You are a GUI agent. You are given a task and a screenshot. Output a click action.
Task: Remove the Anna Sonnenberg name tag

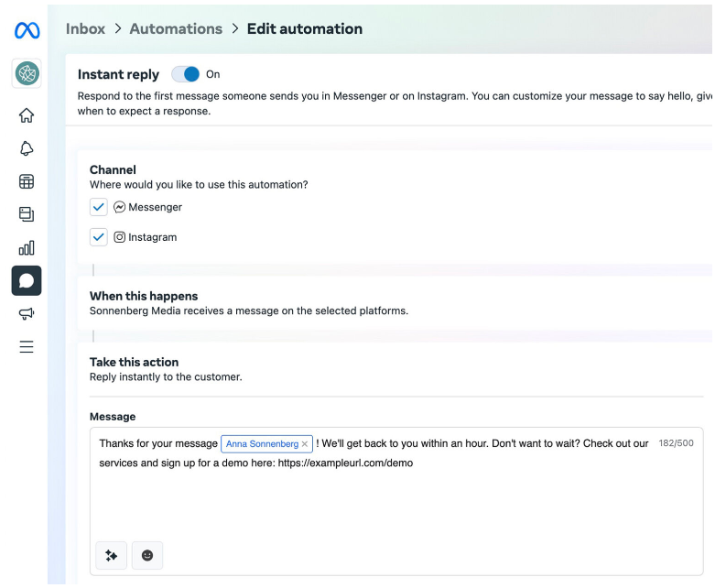pyautogui.click(x=305, y=443)
